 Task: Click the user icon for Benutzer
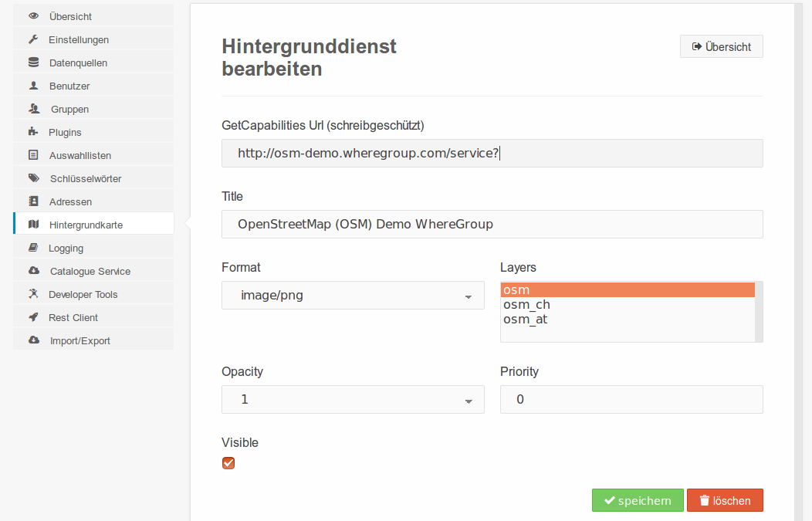[34, 86]
